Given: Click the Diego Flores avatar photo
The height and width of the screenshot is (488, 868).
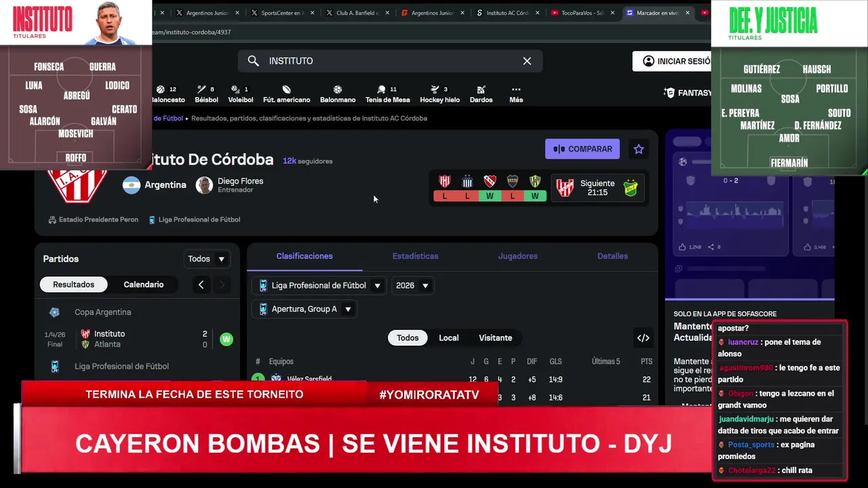Looking at the screenshot, I should (x=204, y=185).
